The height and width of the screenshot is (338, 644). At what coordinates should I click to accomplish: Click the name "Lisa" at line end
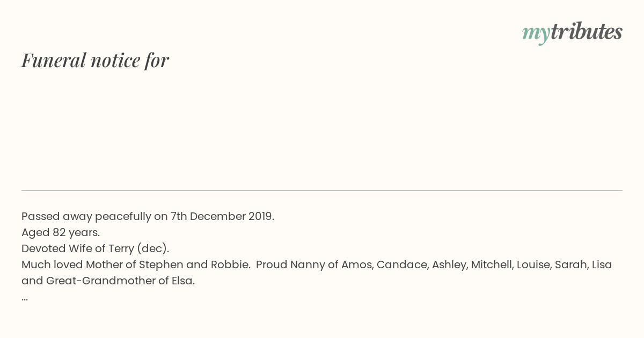[x=602, y=264]
